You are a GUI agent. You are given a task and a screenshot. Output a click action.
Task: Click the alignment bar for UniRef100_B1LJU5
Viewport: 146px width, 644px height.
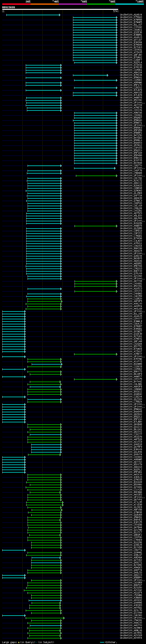(14, 314)
